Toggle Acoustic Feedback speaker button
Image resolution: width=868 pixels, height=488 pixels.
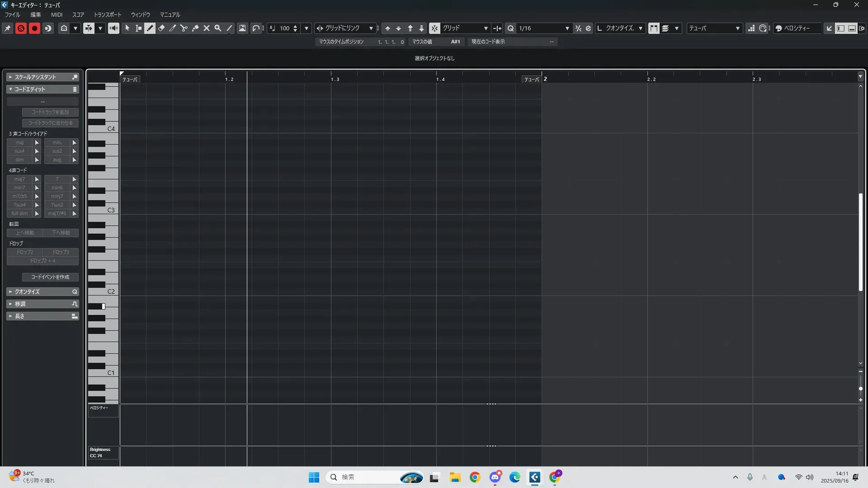[113, 28]
